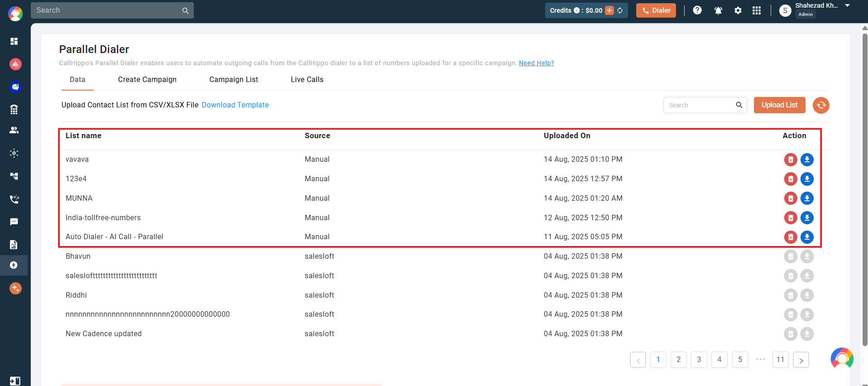Switch to the Campaign List tab
The image size is (868, 386).
[x=234, y=80]
